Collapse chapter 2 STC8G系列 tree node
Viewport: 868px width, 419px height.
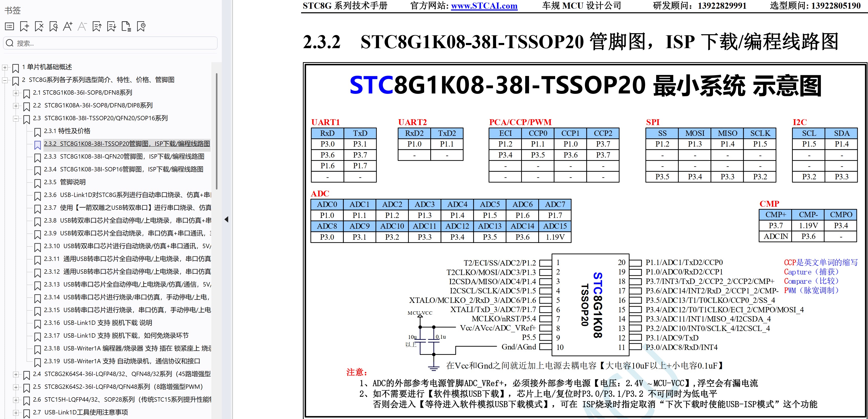click(5, 80)
